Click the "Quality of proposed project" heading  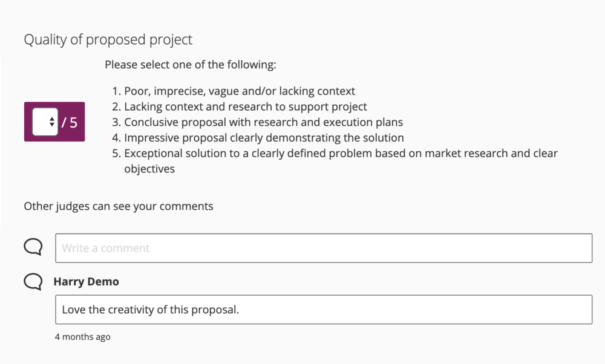(x=107, y=39)
